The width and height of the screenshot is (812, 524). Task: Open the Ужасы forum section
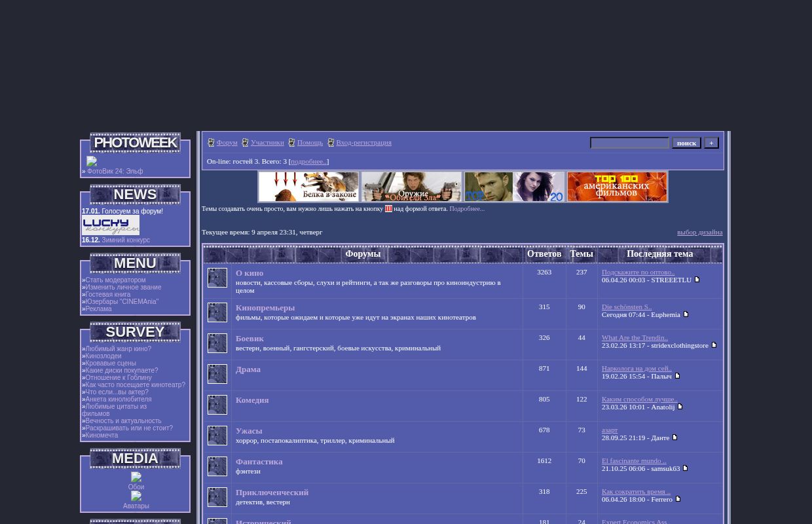point(249,431)
